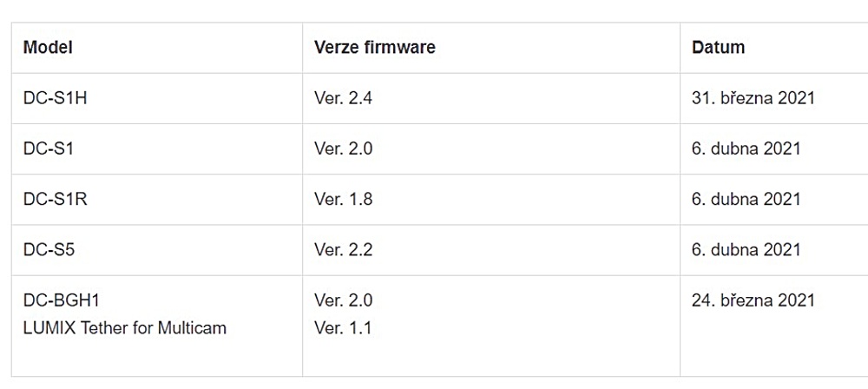
Task: Click LUMIX Tether for Multicam text
Action: (124, 328)
